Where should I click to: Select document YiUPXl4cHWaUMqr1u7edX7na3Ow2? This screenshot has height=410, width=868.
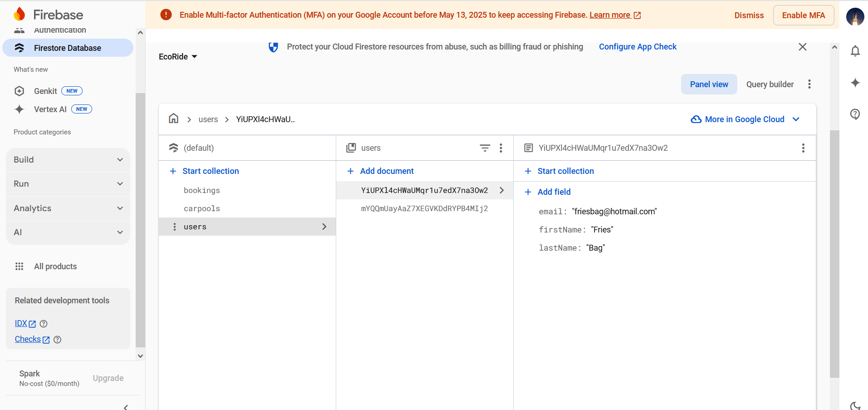tap(425, 190)
